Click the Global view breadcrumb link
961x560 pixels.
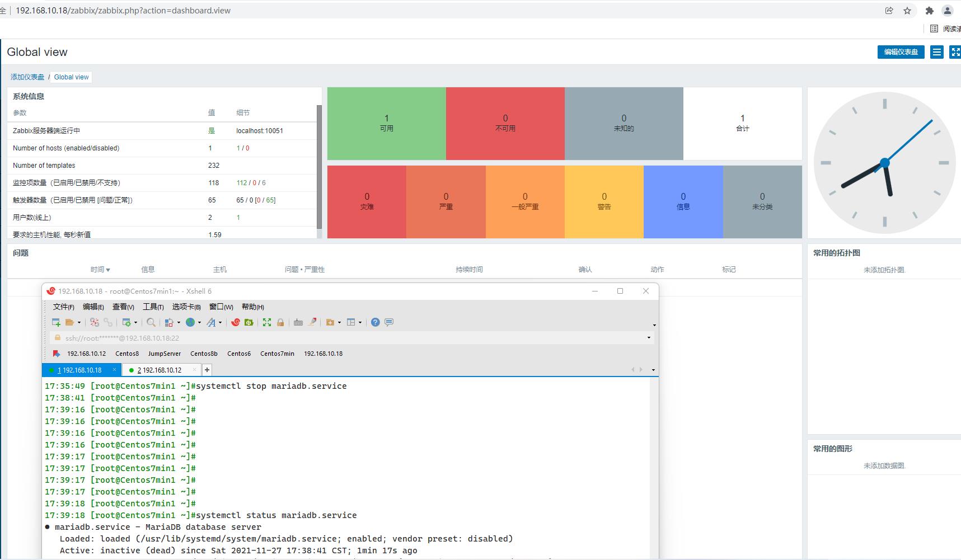71,77
